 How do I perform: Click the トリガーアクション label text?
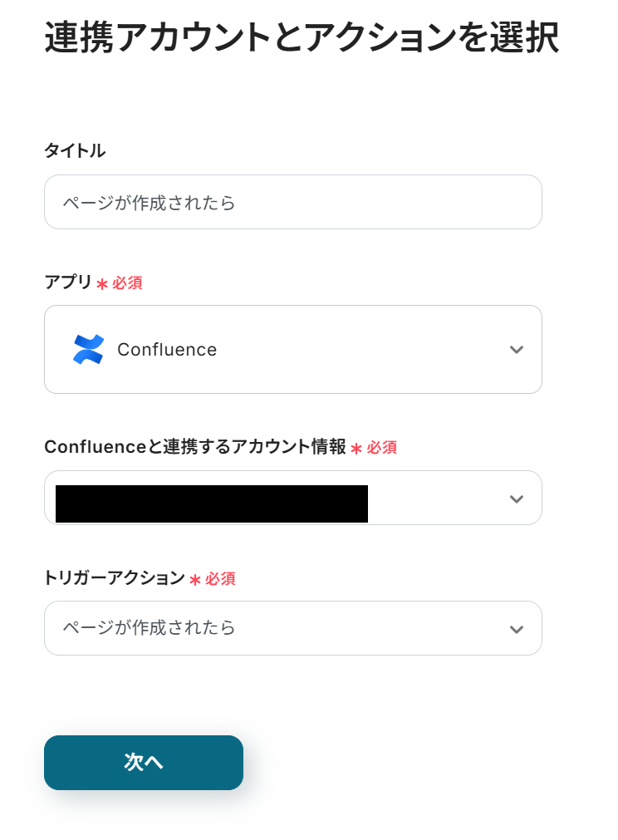[114, 577]
